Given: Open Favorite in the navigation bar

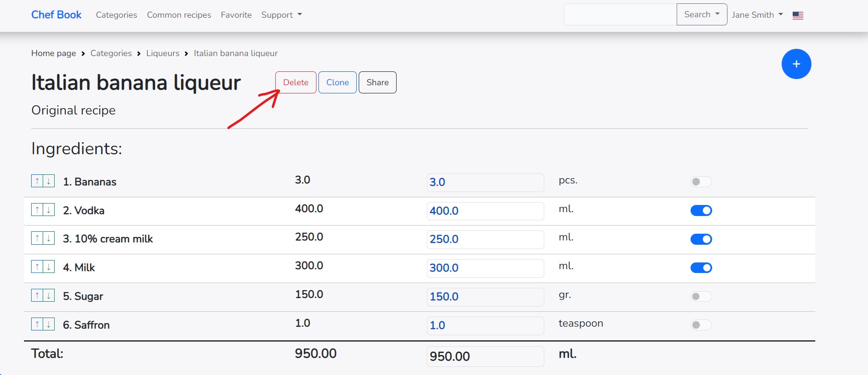Looking at the screenshot, I should click(x=236, y=15).
